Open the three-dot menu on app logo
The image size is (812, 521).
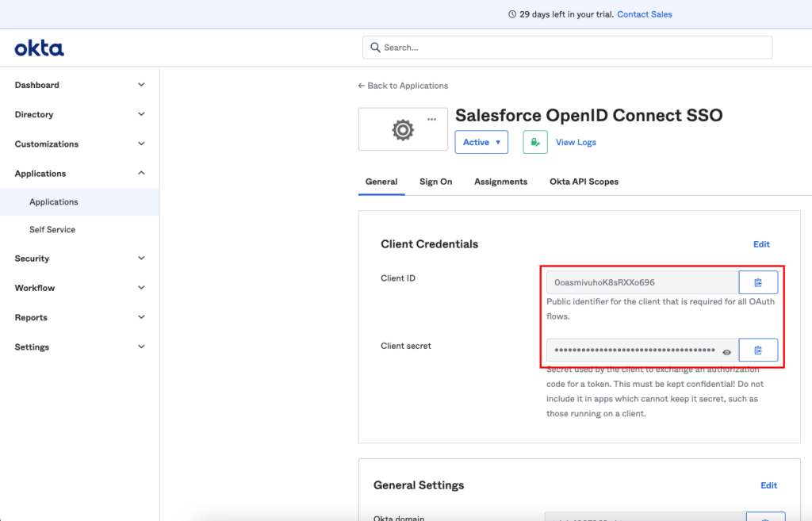click(x=431, y=119)
